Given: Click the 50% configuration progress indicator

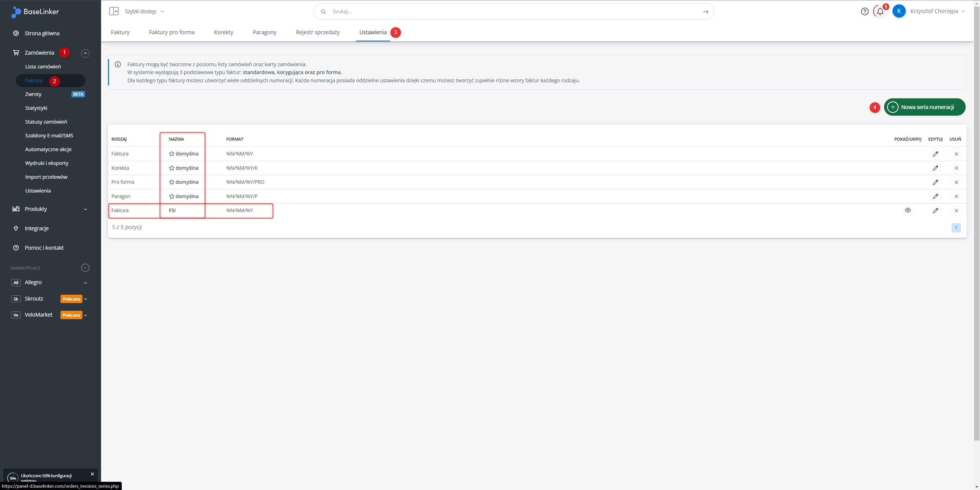Looking at the screenshot, I should [13, 478].
